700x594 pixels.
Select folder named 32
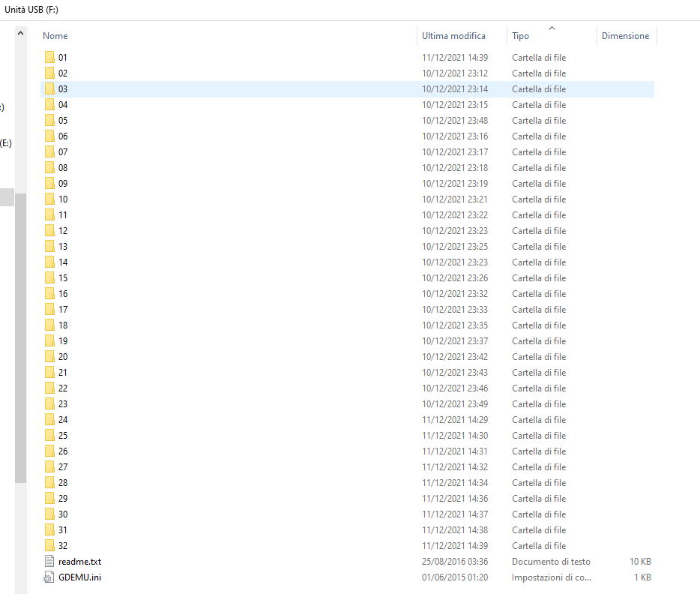tap(63, 545)
